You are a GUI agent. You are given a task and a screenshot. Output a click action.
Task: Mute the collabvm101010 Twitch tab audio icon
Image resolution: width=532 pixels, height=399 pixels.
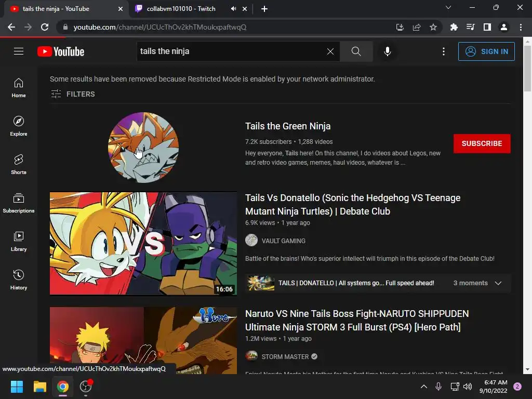(233, 9)
